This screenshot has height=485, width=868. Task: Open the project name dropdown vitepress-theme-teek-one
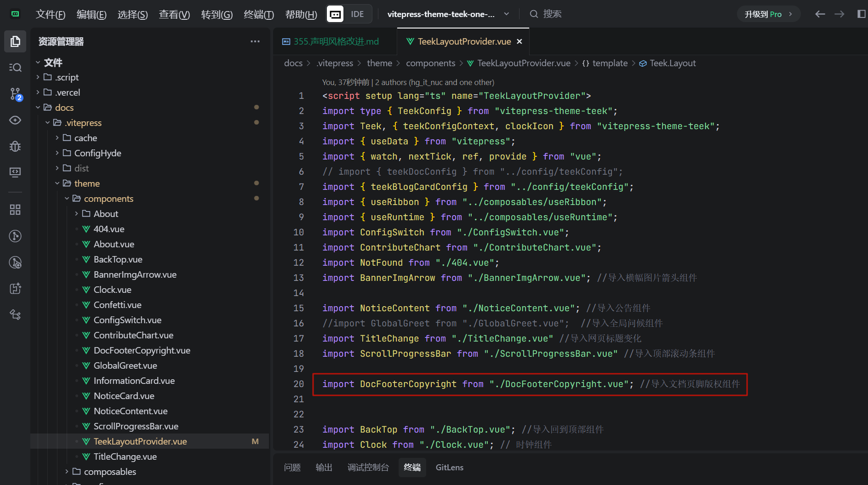tap(448, 14)
